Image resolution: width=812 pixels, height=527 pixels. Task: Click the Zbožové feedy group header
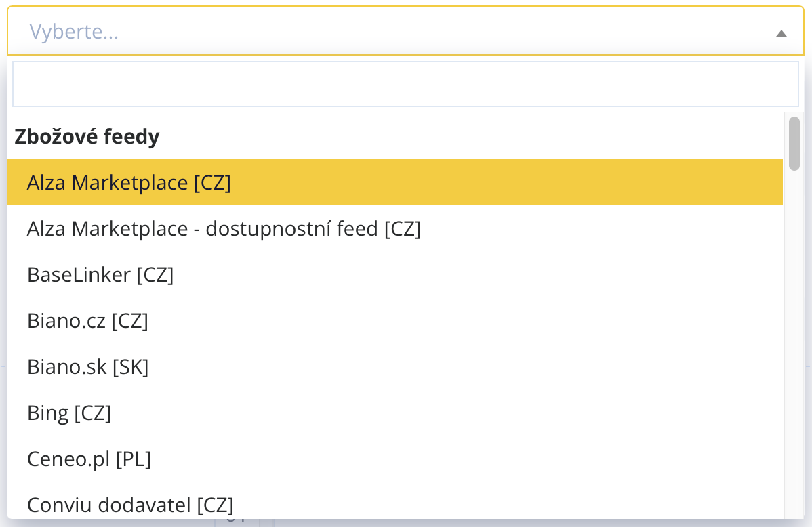click(87, 137)
